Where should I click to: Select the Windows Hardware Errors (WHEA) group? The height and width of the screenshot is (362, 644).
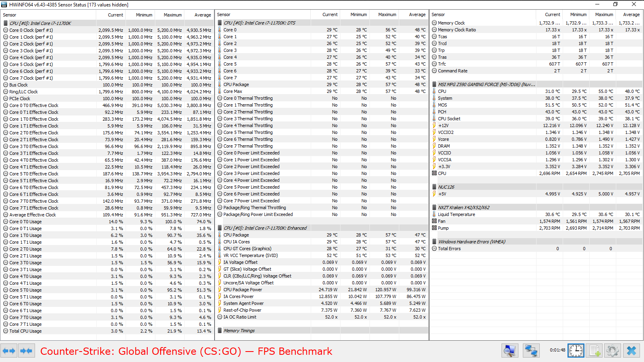click(x=536, y=242)
